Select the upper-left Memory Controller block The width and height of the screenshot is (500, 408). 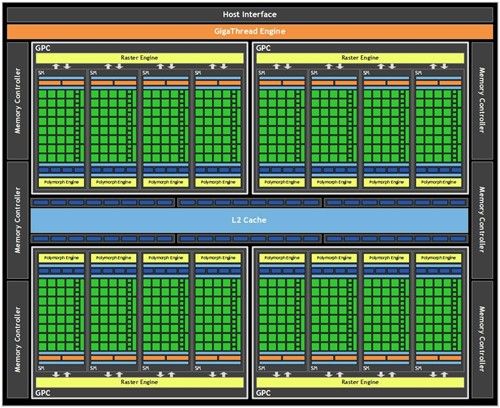[x=18, y=101]
